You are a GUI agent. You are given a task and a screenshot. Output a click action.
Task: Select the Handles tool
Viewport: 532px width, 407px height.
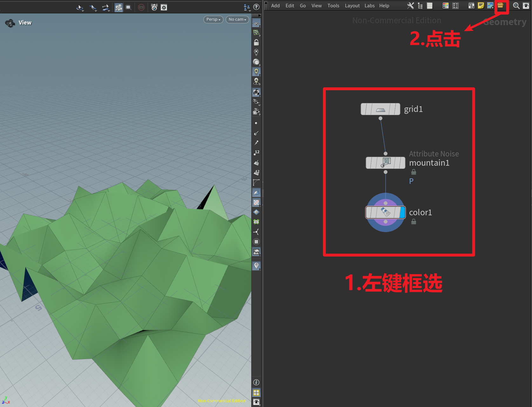(x=106, y=7)
